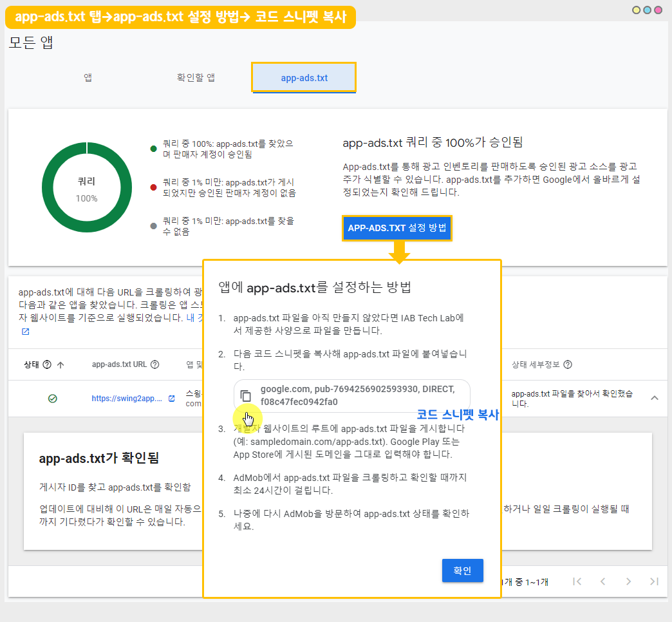Open external link icon below crawl description
Screen dimensions: 672x622
[x=25, y=332]
